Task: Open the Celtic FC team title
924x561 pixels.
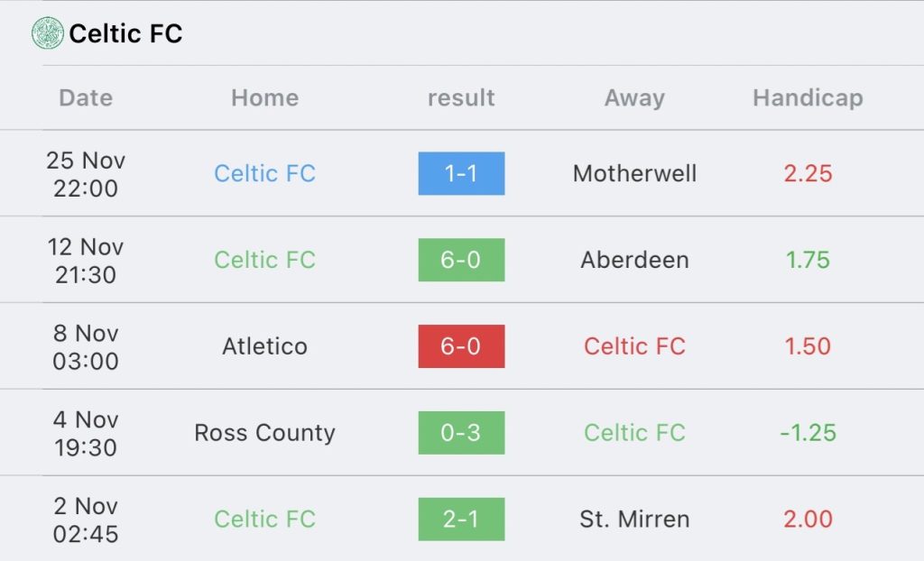Action: pyautogui.click(x=125, y=33)
